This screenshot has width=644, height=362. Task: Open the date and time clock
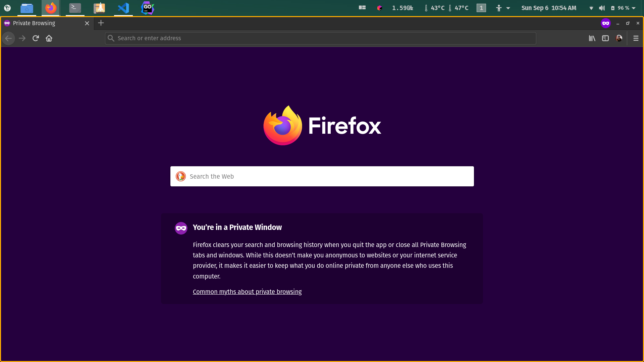(x=549, y=8)
